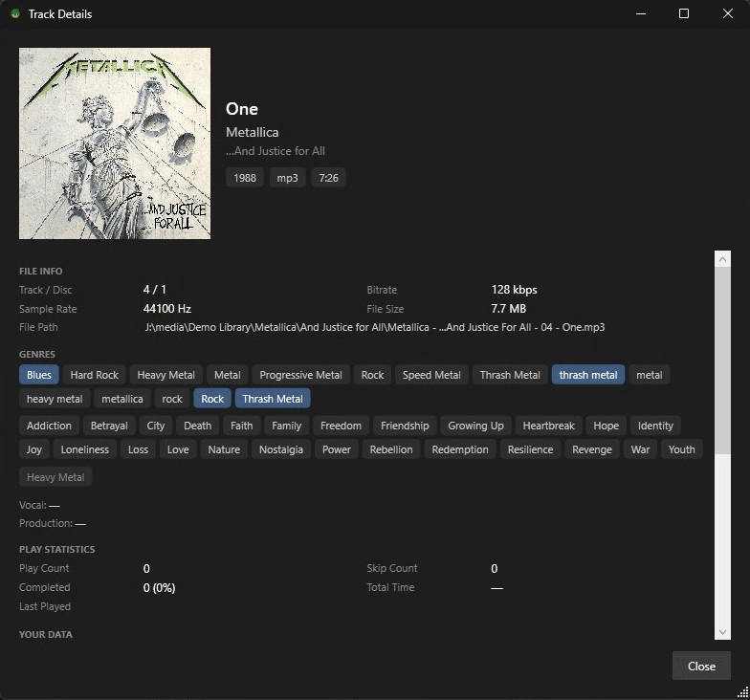The width and height of the screenshot is (750, 700).
Task: Enable the Speed Metal genre tag
Action: 431,375
